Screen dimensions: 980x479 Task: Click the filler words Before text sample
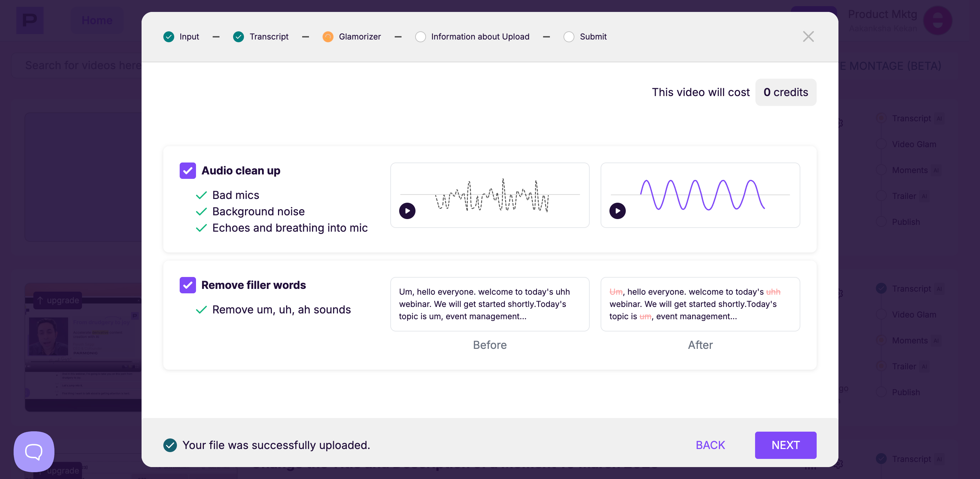point(489,304)
